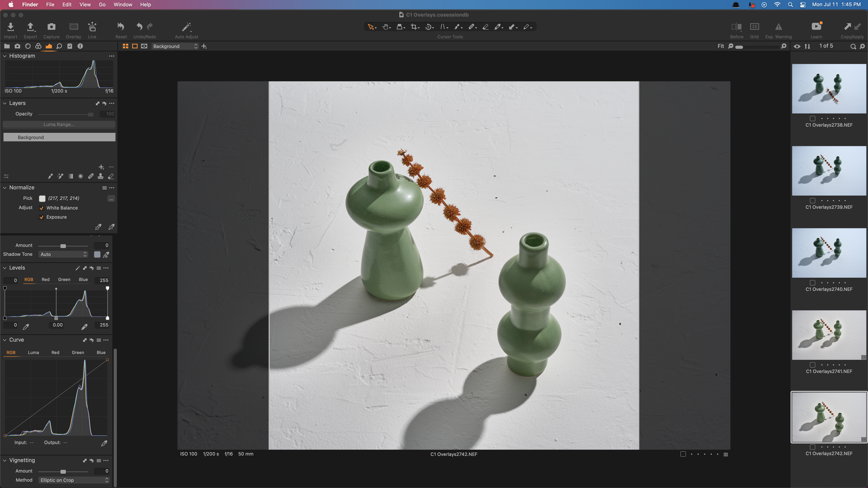
Task: Select the Pan hand cursor tool
Action: click(385, 27)
